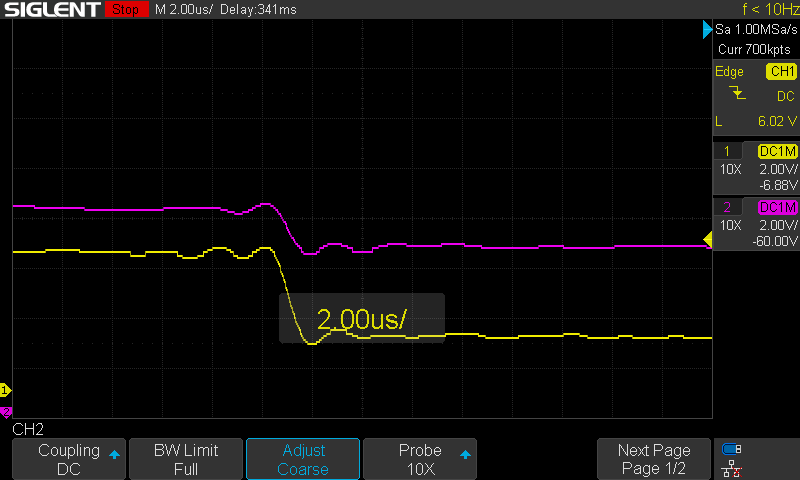Open the Probe 10X softkey menu

[420, 459]
